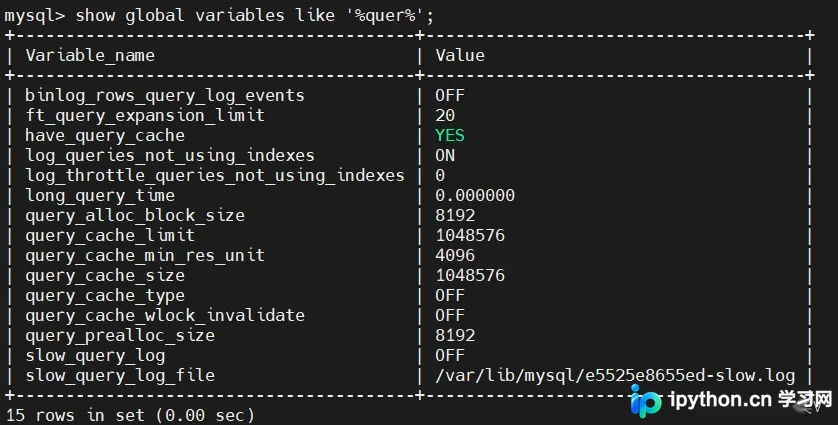Click the long_query_time variable name
The height and width of the screenshot is (425, 838).
100,196
